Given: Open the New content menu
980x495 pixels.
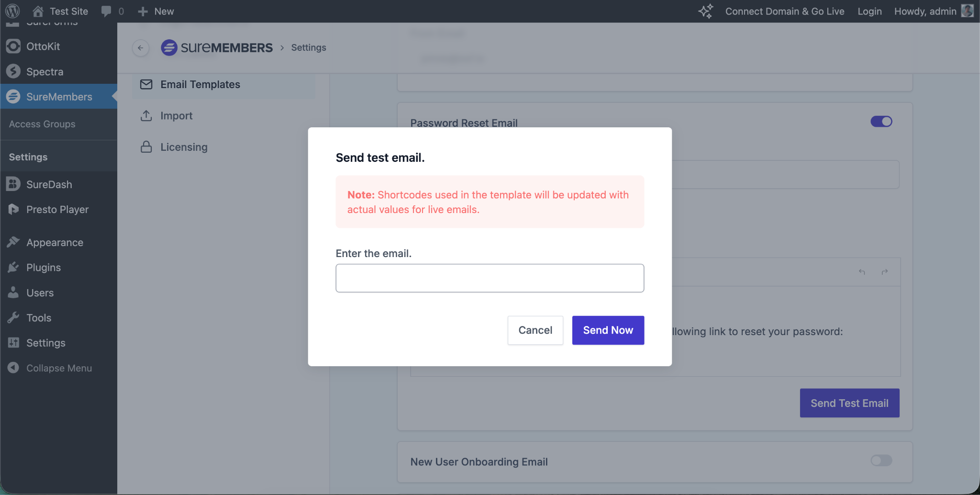Looking at the screenshot, I should pos(156,11).
